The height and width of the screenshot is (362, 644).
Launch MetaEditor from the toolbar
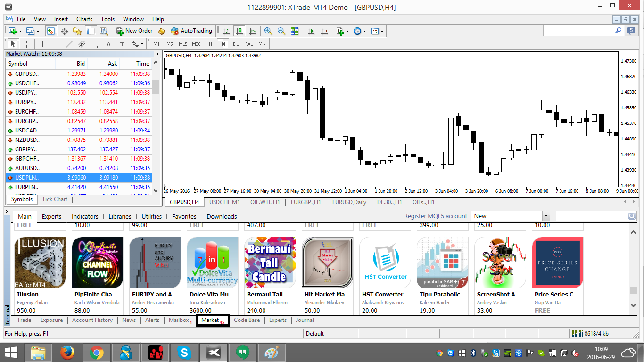click(162, 31)
